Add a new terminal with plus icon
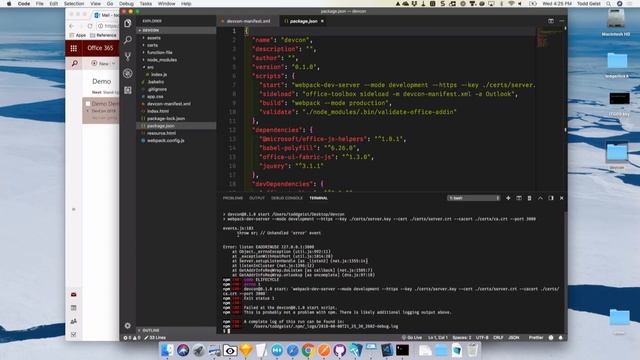This screenshot has width=640, height=360. click(508, 198)
